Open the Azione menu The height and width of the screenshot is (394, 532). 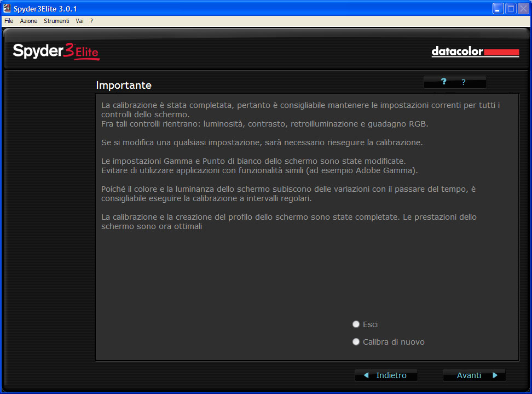[28, 21]
